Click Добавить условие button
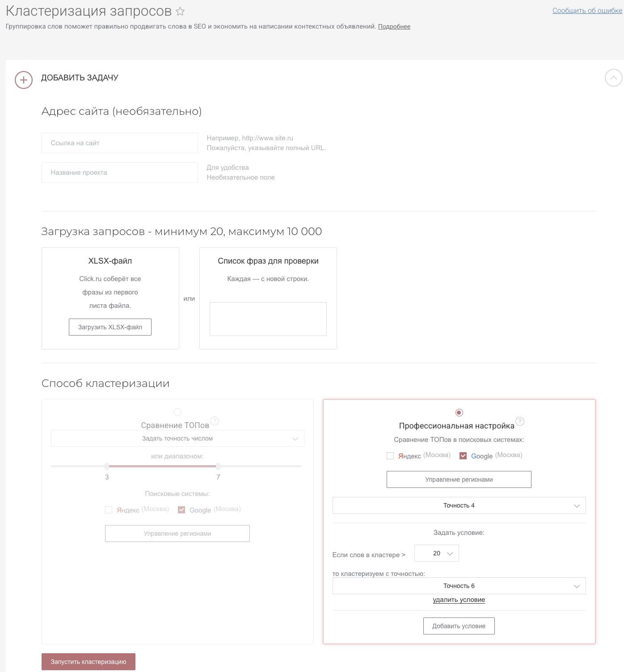Viewport: 624px width, 672px height. pos(459,626)
